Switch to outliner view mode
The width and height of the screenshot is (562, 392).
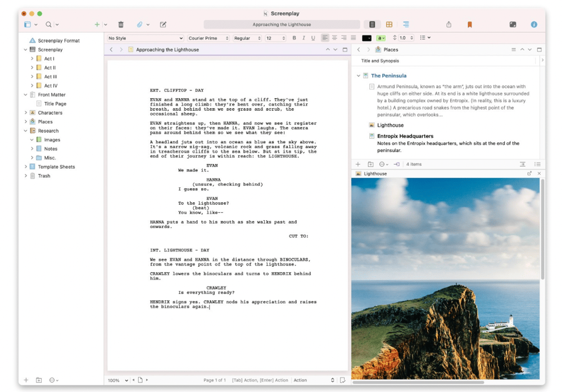(406, 24)
